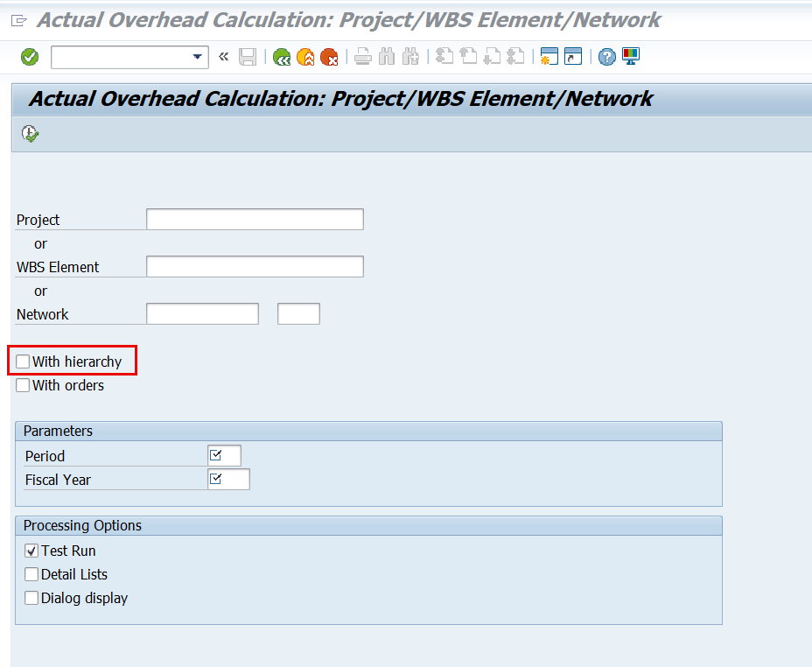Open the command field dropdown arrow
812x667 pixels.
click(197, 56)
